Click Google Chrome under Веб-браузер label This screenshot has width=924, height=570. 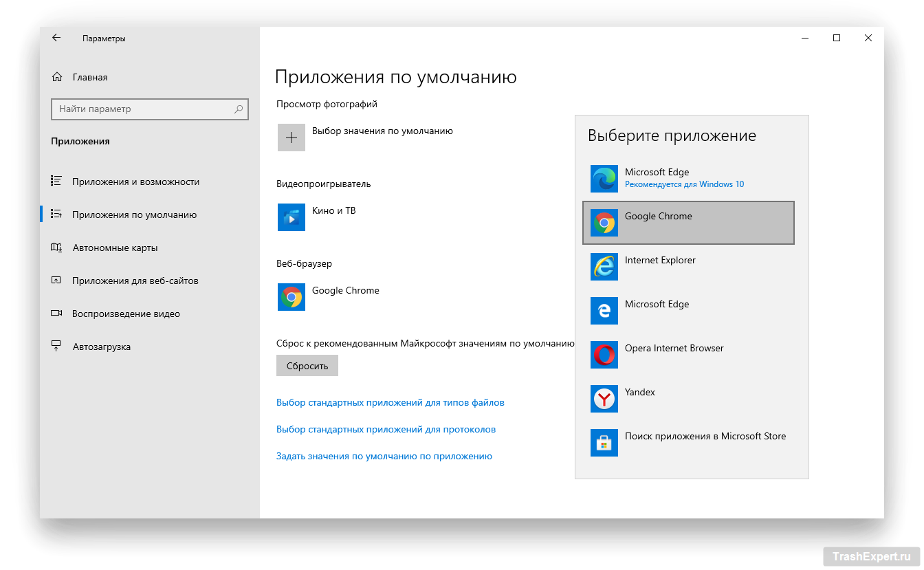pyautogui.click(x=346, y=290)
